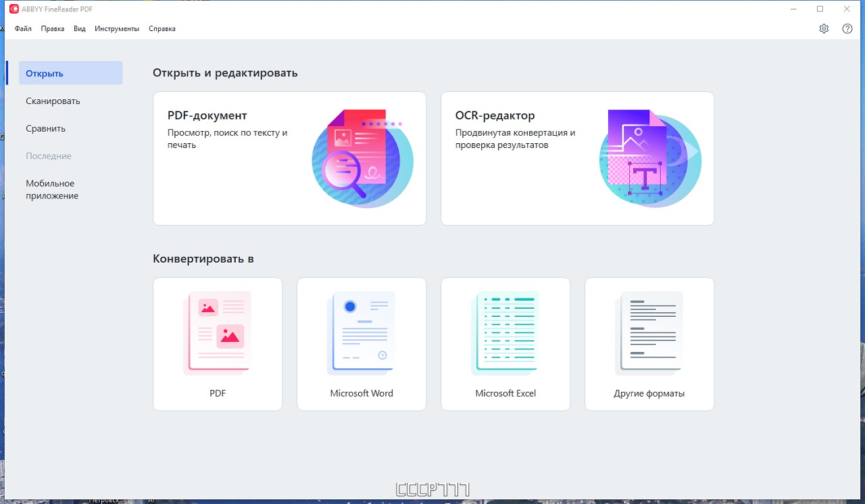Click the blue Microsoft Word document icon
The image size is (865, 504).
coord(362,332)
